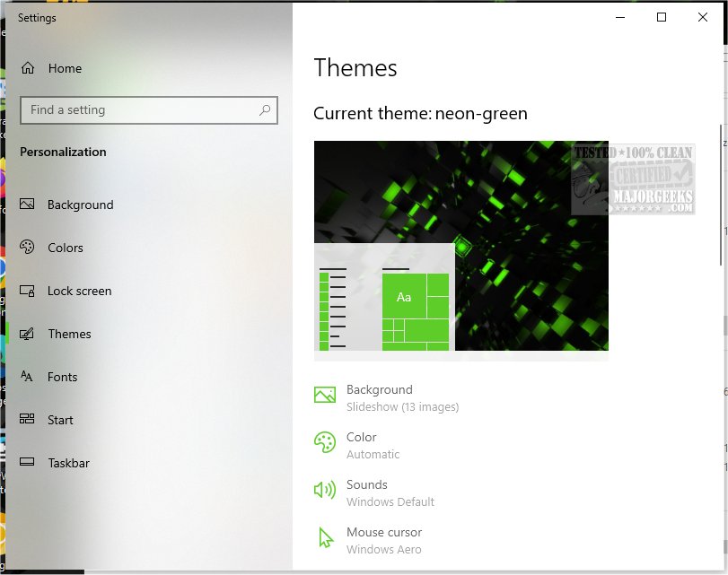This screenshot has width=728, height=575.
Task: Select the Background sidebar icon
Action: pyautogui.click(x=28, y=205)
